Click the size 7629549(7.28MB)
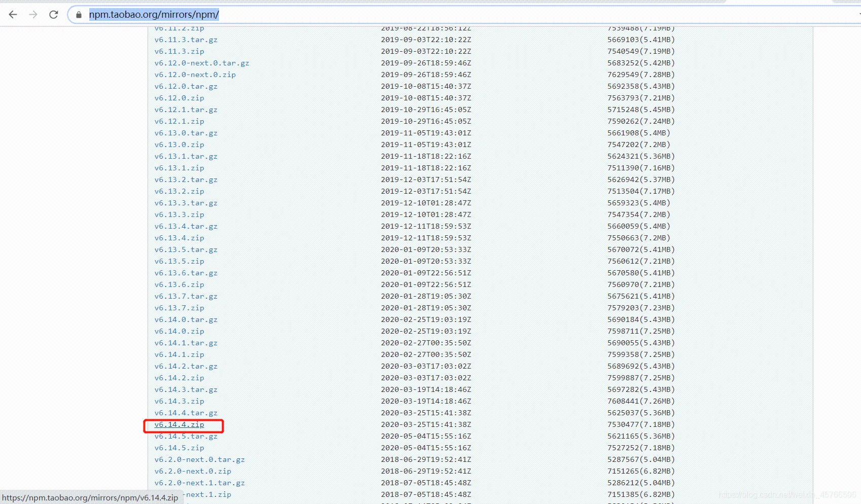 click(x=641, y=75)
